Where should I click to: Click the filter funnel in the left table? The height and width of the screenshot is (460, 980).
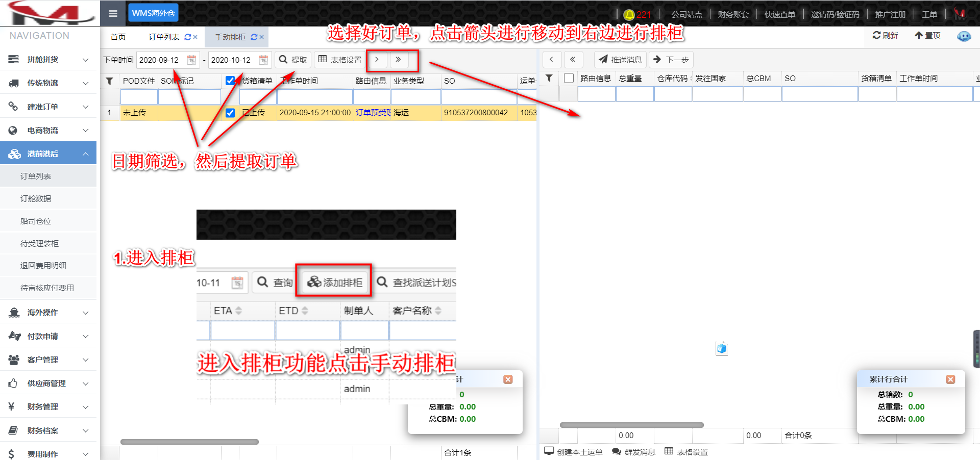pos(109,81)
